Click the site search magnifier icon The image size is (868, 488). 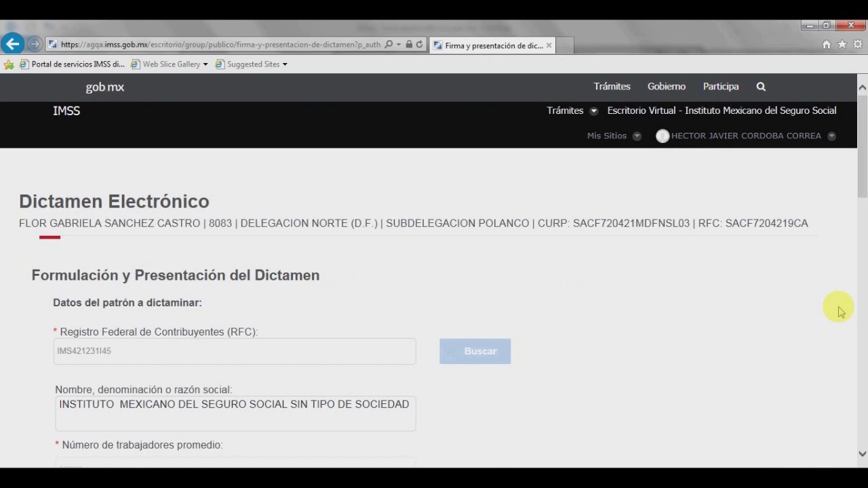click(x=761, y=87)
